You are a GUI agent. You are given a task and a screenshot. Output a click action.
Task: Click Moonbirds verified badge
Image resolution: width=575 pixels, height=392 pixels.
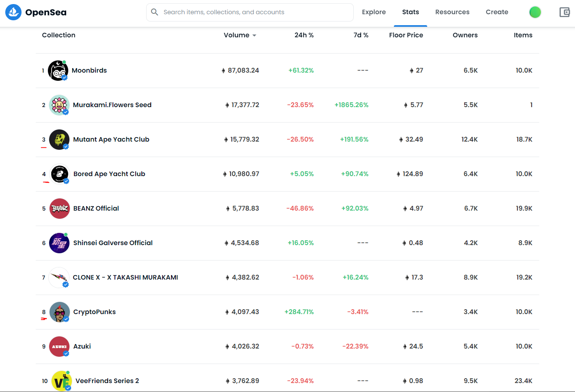tap(65, 78)
